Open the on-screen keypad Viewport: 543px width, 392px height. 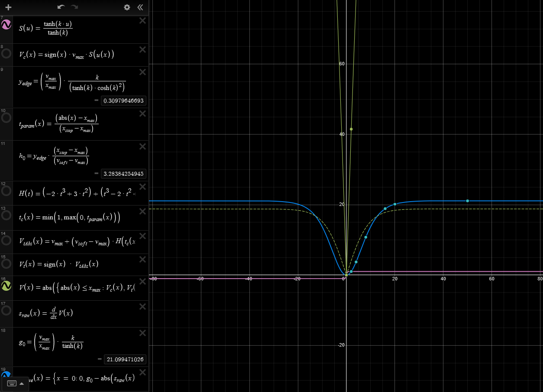[x=12, y=383]
